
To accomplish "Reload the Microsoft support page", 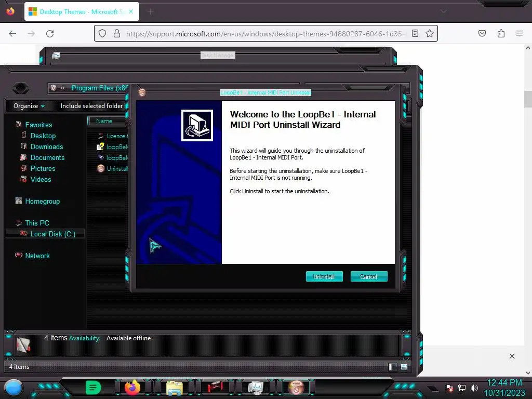I will (x=50, y=34).
